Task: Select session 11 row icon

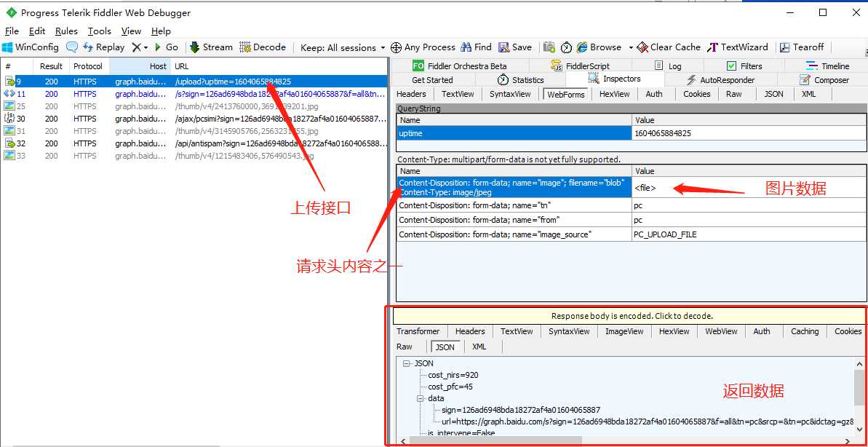Action: pyautogui.click(x=9, y=94)
